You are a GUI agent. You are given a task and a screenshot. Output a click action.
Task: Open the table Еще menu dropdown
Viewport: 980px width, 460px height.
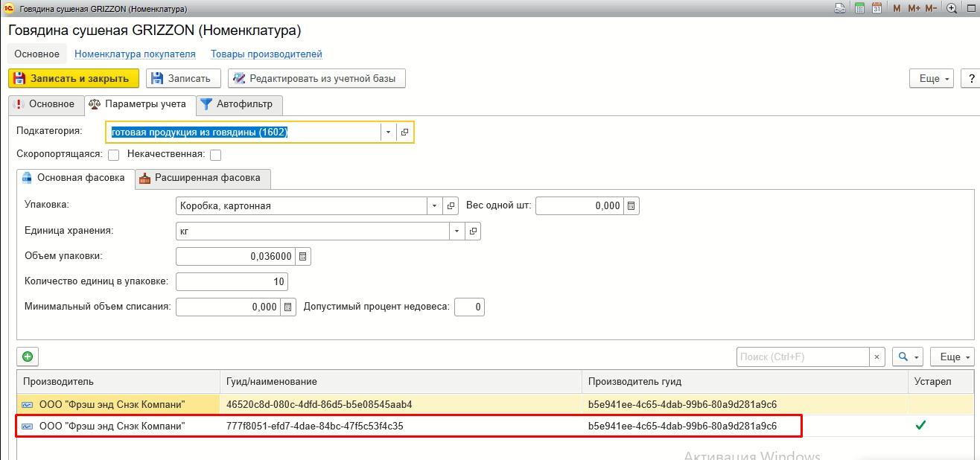point(952,357)
